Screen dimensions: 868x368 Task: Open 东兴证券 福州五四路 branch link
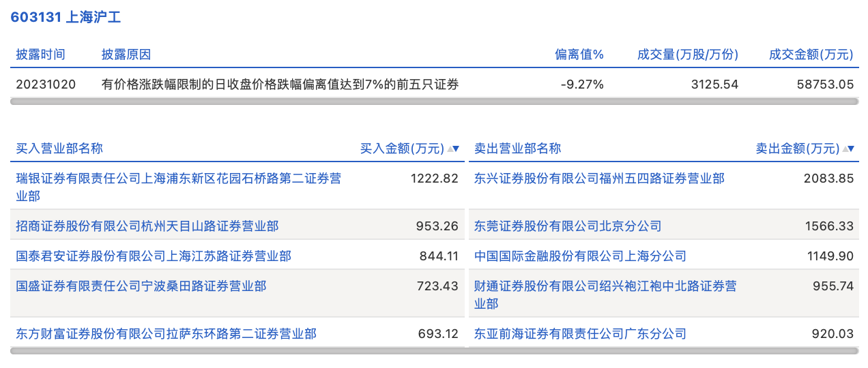point(599,179)
